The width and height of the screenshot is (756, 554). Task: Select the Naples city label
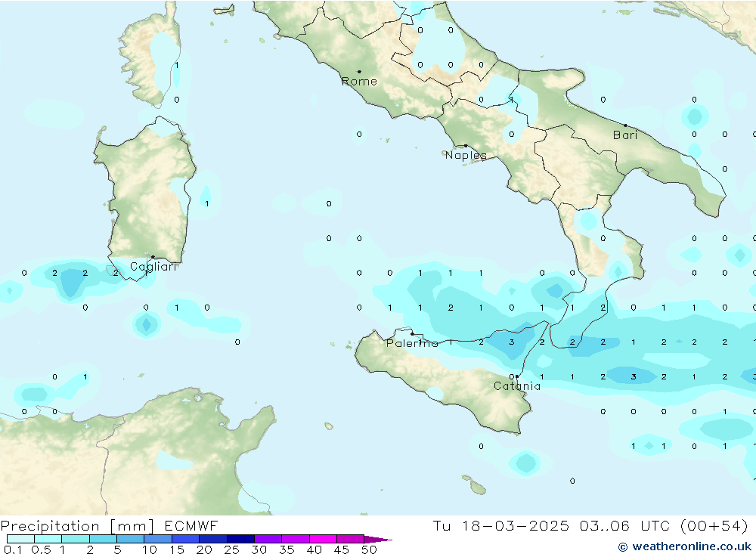pyautogui.click(x=466, y=155)
